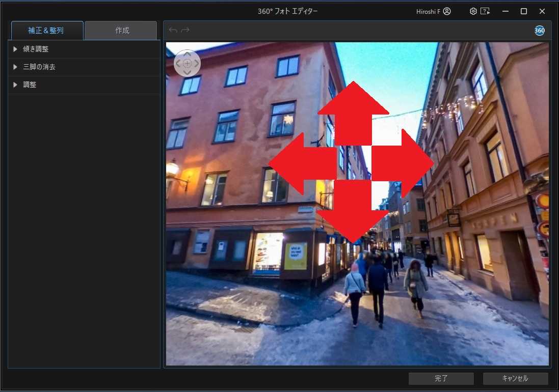Expand the 調整 section

(x=29, y=85)
